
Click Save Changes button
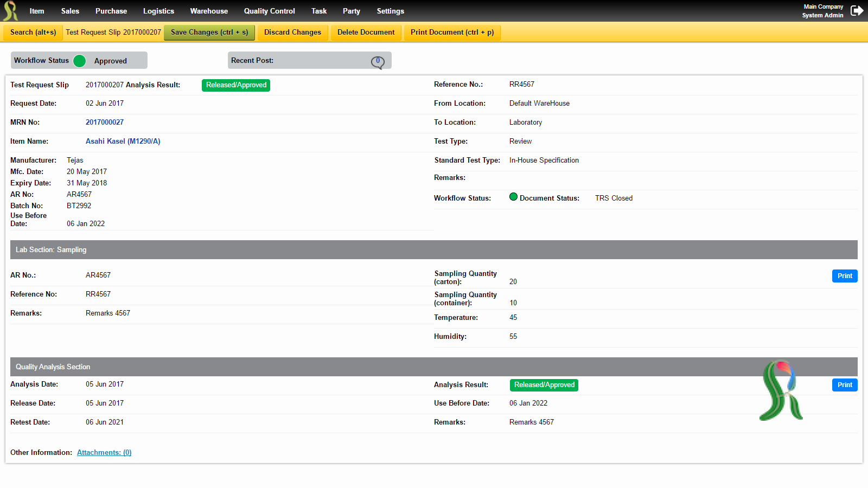click(x=209, y=33)
